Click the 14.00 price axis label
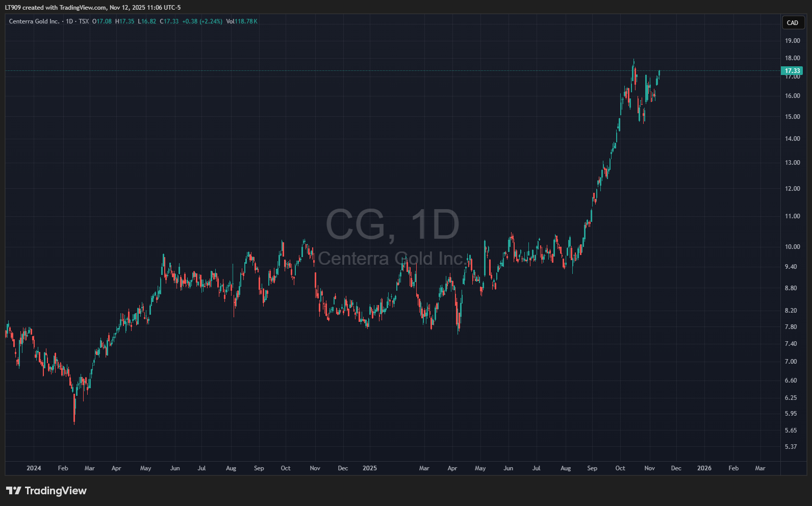 point(792,139)
